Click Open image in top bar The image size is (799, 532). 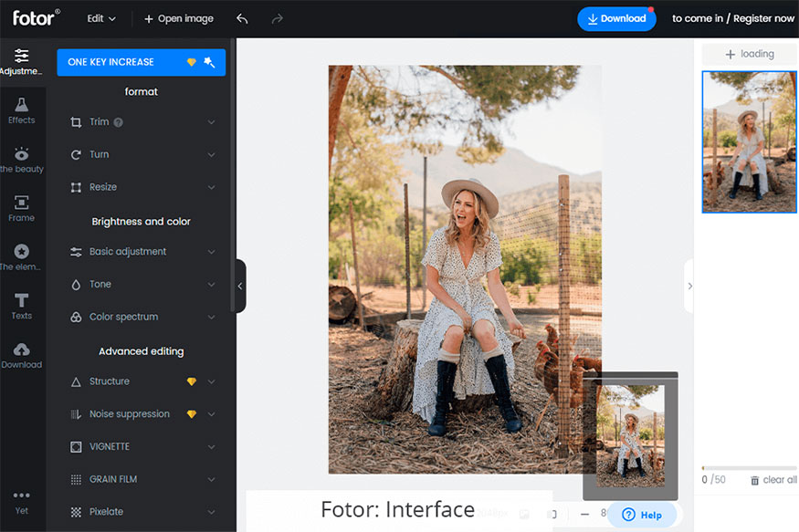(179, 19)
